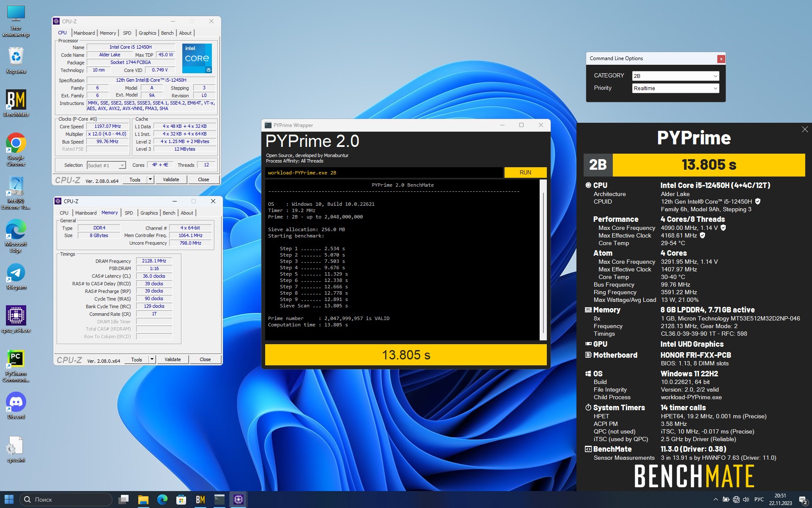812x508 pixels.
Task: Open Socket #1 selection dropdown
Action: click(x=107, y=165)
